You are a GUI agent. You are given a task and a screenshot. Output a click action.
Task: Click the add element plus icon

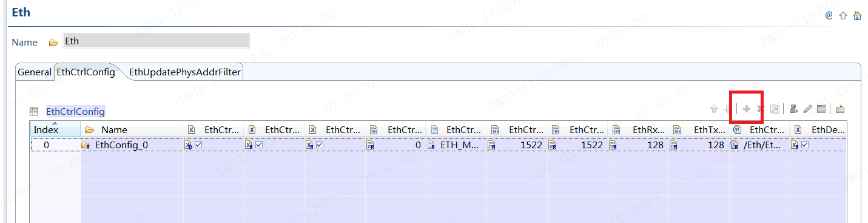(747, 109)
